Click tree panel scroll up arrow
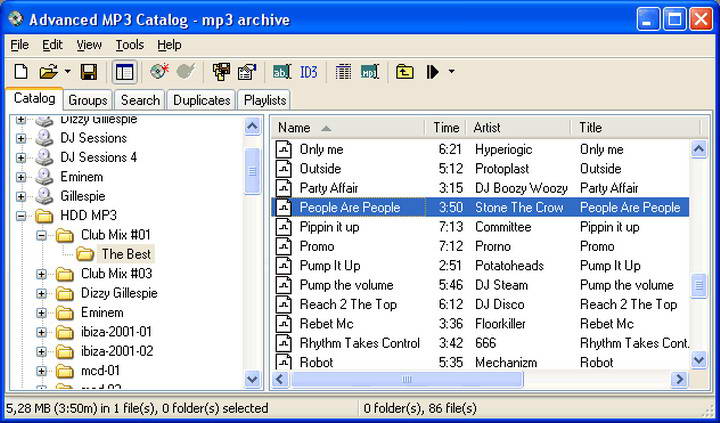This screenshot has width=720, height=423. [x=252, y=126]
